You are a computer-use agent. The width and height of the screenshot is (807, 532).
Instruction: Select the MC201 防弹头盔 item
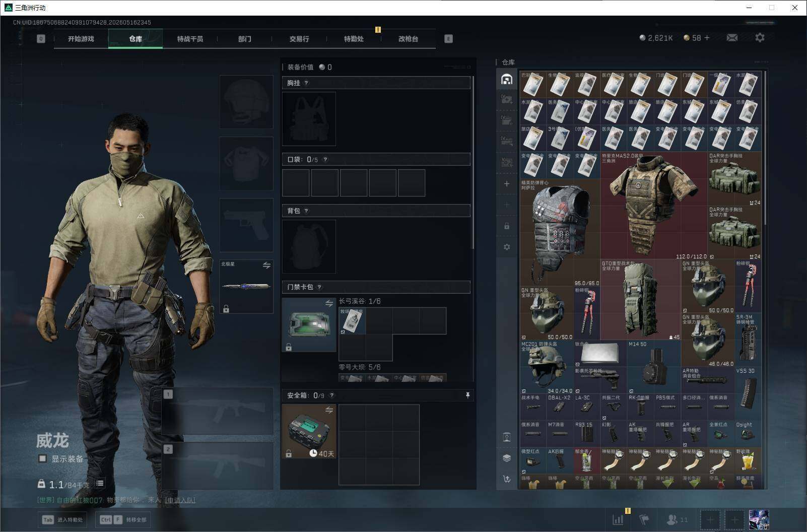tap(547, 367)
